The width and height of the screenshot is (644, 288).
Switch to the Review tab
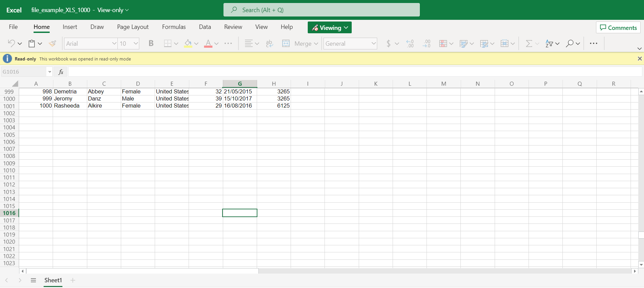[233, 27]
